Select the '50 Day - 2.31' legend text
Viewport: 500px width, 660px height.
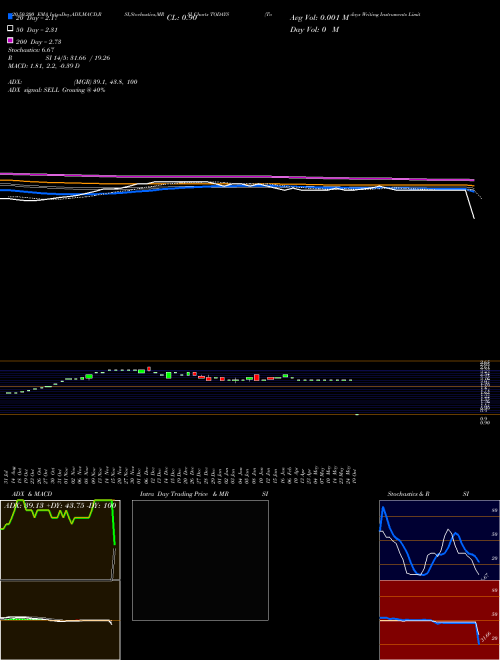[x=37, y=30]
